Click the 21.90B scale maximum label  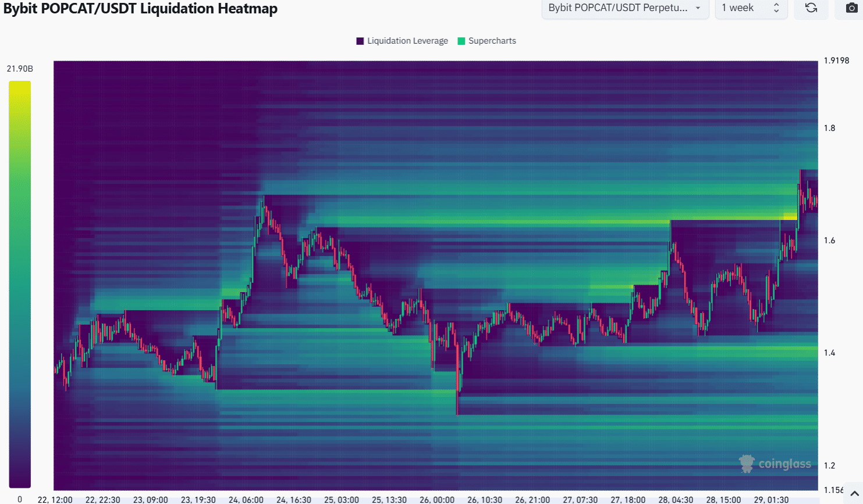[20, 69]
